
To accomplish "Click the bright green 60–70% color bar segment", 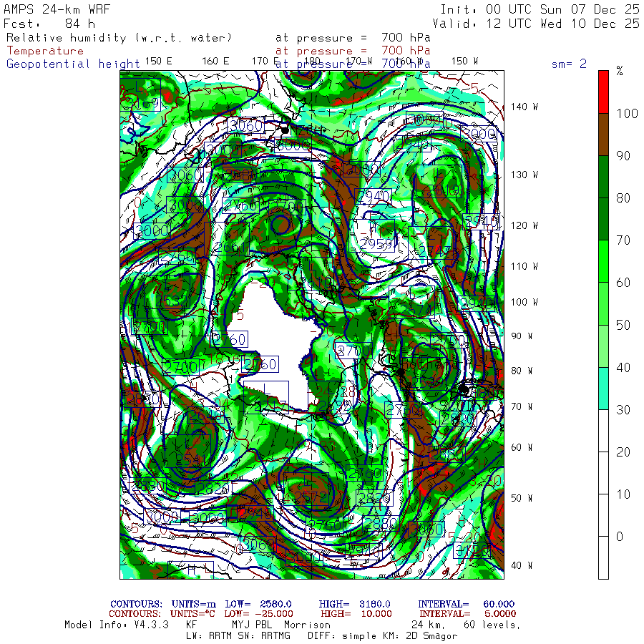I will [603, 261].
